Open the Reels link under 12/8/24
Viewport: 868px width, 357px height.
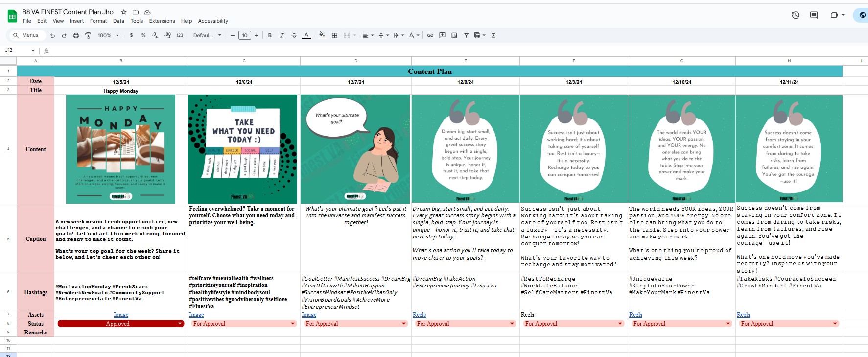tap(420, 315)
